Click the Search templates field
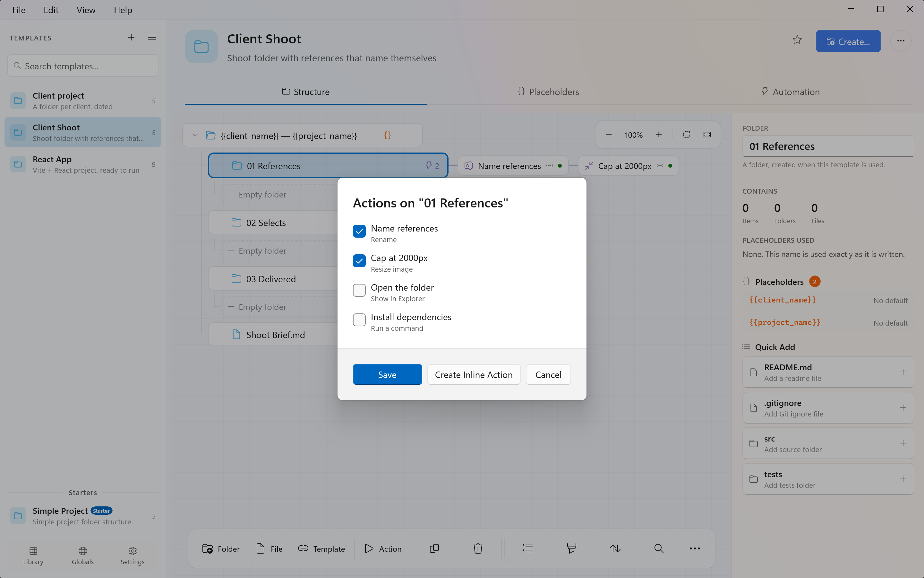This screenshot has height=578, width=924. 82,66
